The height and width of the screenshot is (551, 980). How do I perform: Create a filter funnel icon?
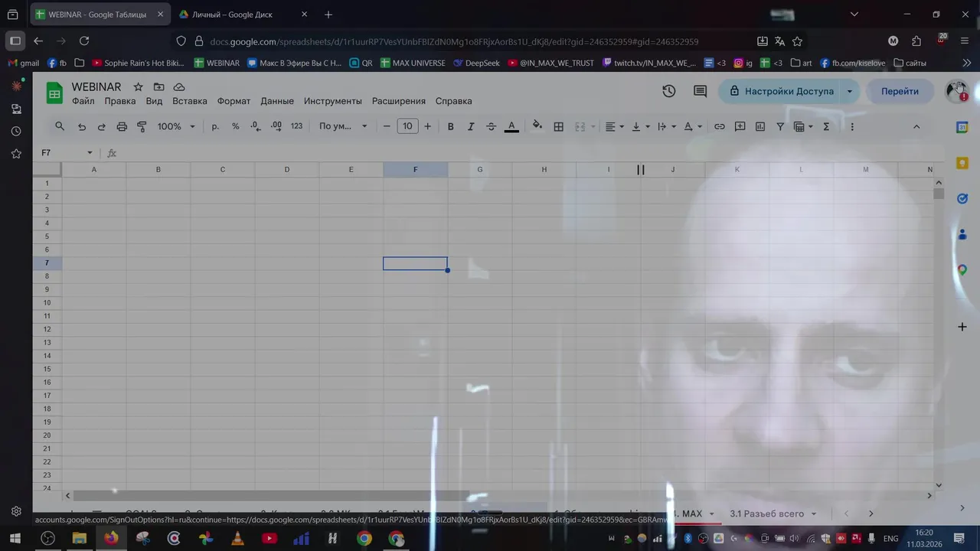pyautogui.click(x=780, y=126)
